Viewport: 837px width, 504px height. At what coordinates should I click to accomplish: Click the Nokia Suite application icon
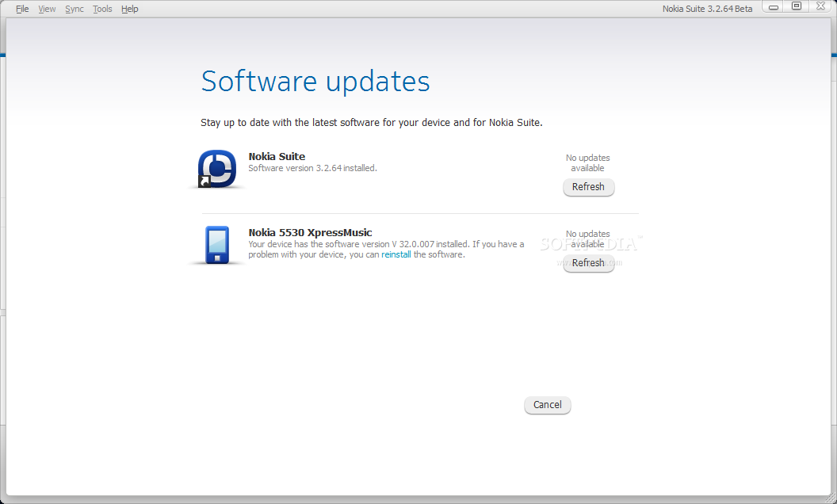point(216,169)
